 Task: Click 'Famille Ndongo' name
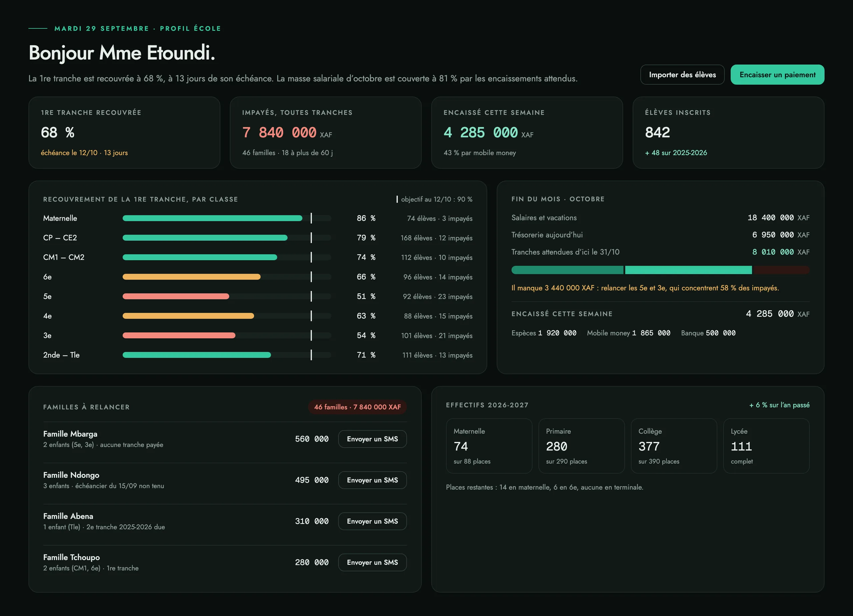[x=71, y=475]
